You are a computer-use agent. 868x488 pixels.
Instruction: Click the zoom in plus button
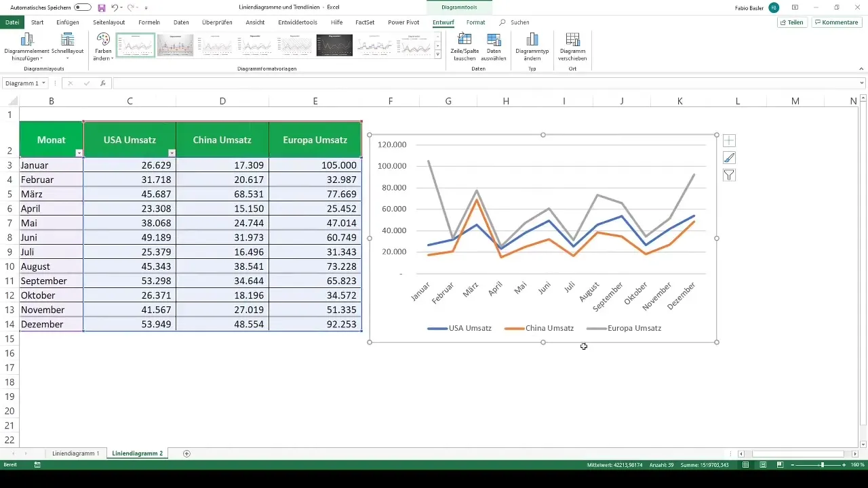coord(844,465)
